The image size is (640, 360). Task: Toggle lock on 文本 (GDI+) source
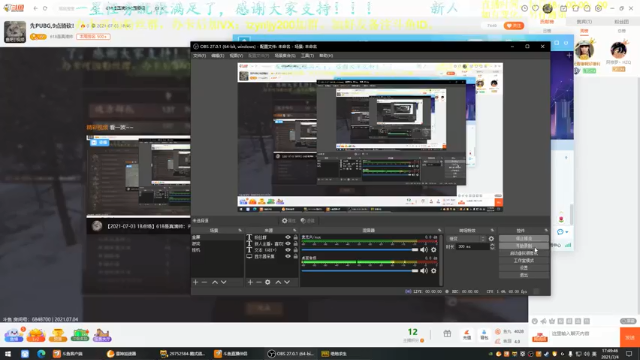click(296, 250)
